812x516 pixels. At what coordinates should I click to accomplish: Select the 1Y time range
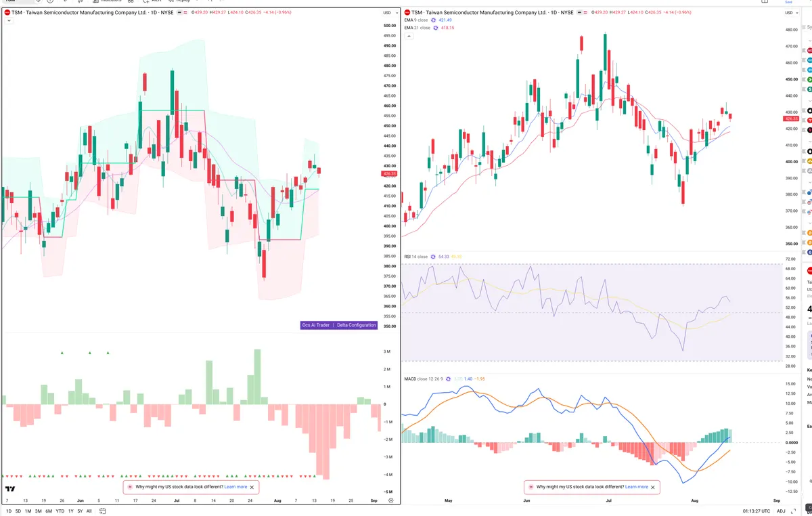click(71, 511)
